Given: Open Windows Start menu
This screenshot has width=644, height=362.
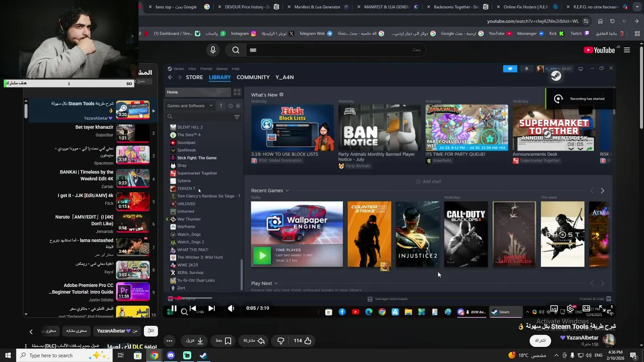Looking at the screenshot, I should pyautogui.click(x=8, y=355).
